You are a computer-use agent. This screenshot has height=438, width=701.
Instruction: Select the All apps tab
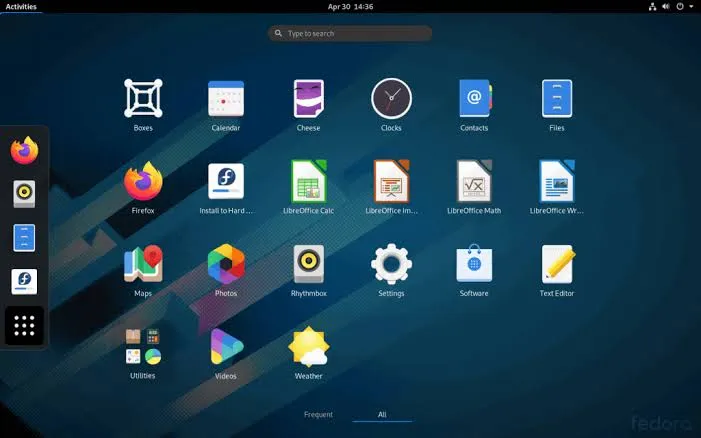382,414
